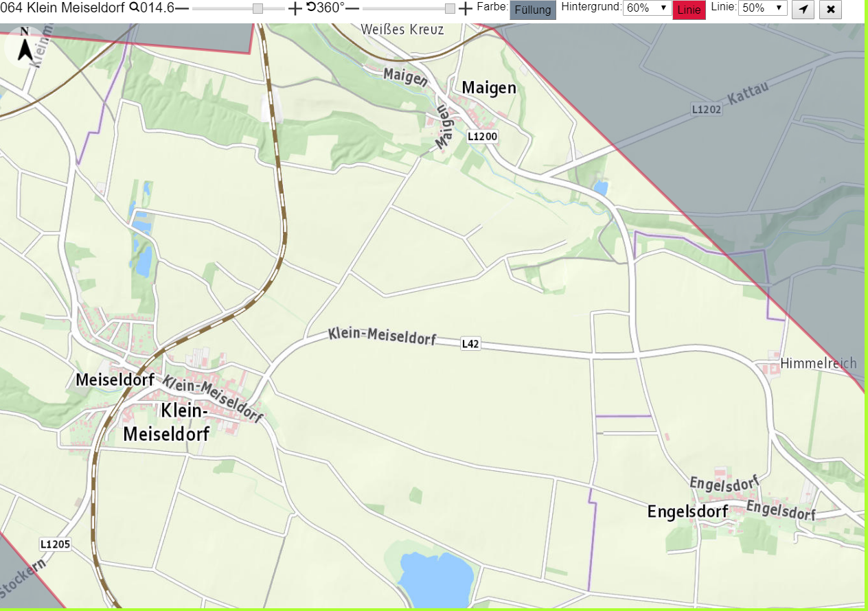Click the rotation slider handle
The height and width of the screenshot is (611, 868).
(x=450, y=8)
